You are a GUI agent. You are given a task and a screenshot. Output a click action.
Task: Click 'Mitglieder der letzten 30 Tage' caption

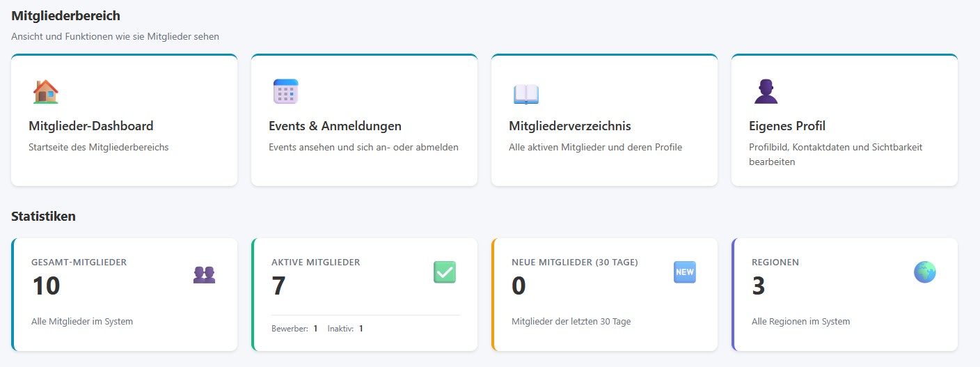tap(571, 321)
